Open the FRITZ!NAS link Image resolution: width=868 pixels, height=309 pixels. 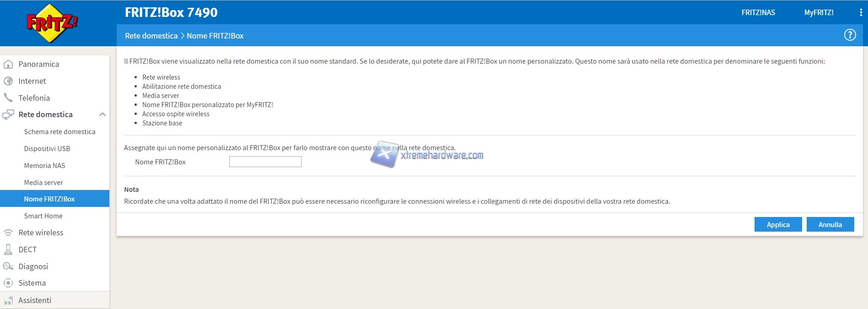(x=758, y=12)
